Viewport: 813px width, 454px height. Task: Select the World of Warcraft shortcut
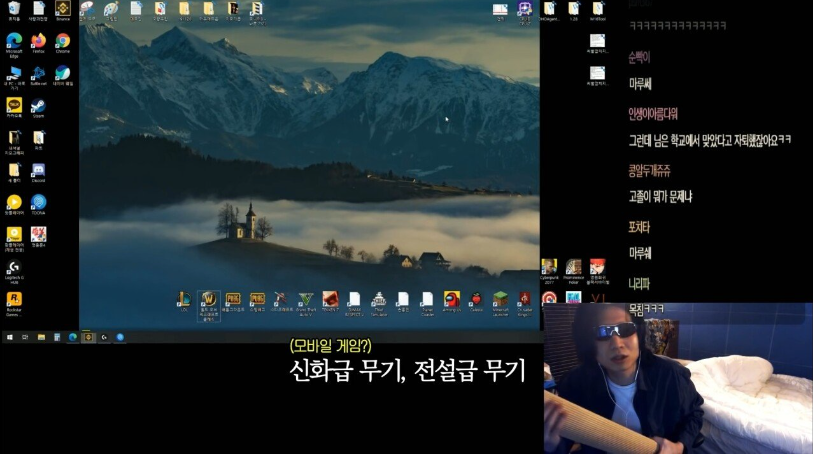click(x=208, y=306)
